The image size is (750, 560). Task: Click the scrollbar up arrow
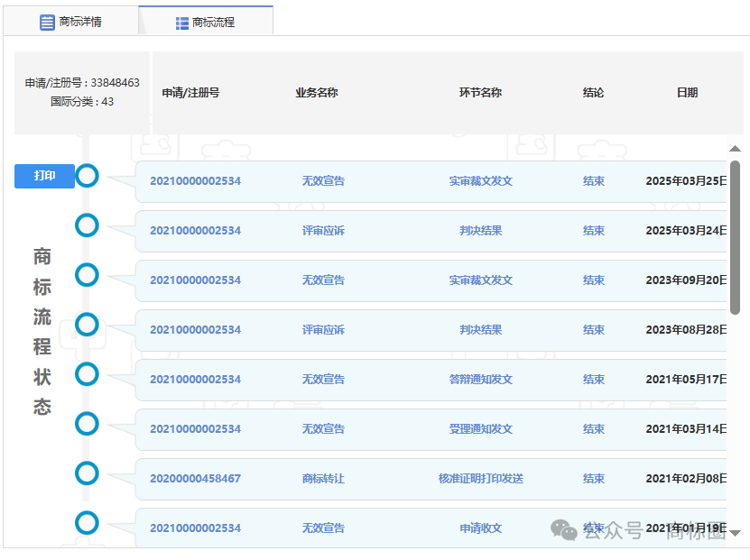click(x=736, y=149)
